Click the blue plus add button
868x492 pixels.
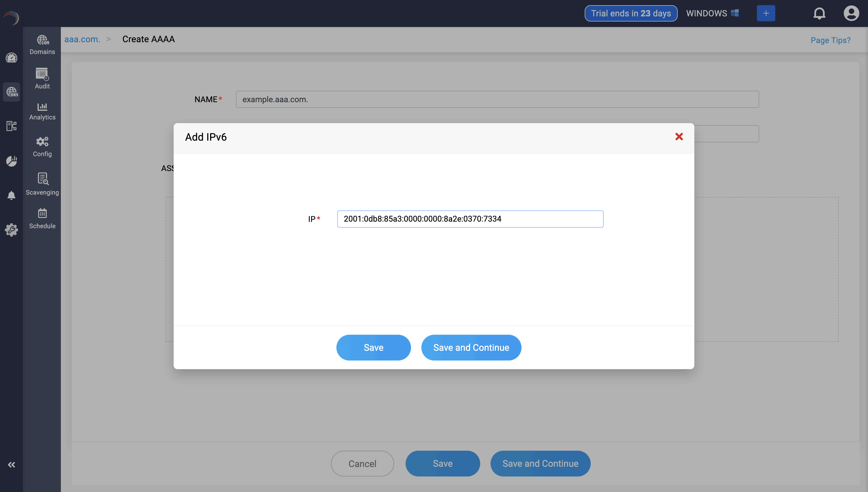766,13
